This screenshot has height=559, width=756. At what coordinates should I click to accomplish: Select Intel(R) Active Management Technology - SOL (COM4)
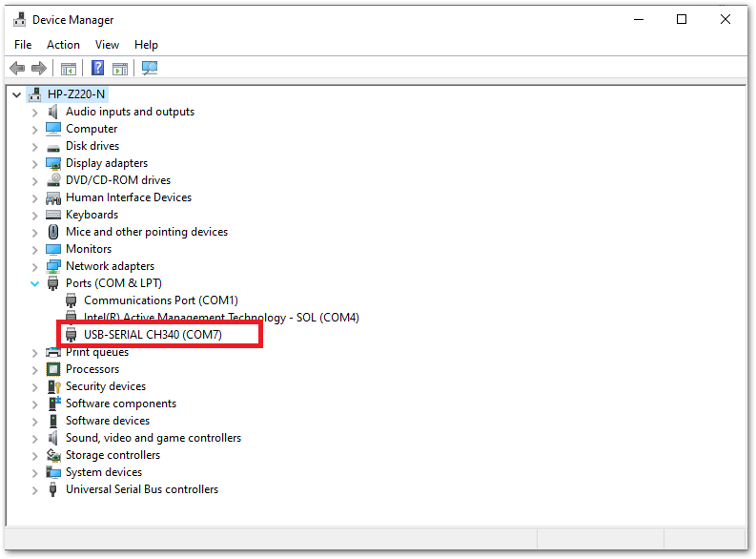(221, 318)
